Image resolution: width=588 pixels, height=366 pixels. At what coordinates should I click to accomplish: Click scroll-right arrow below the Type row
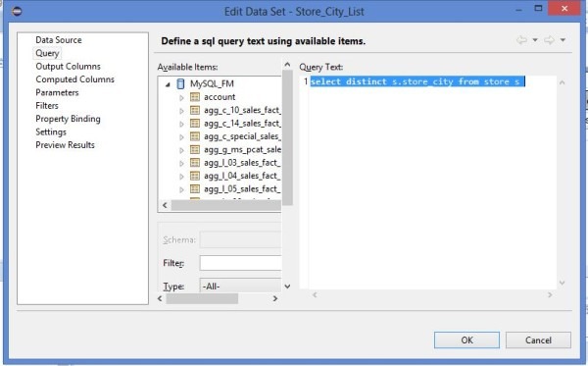(275, 299)
